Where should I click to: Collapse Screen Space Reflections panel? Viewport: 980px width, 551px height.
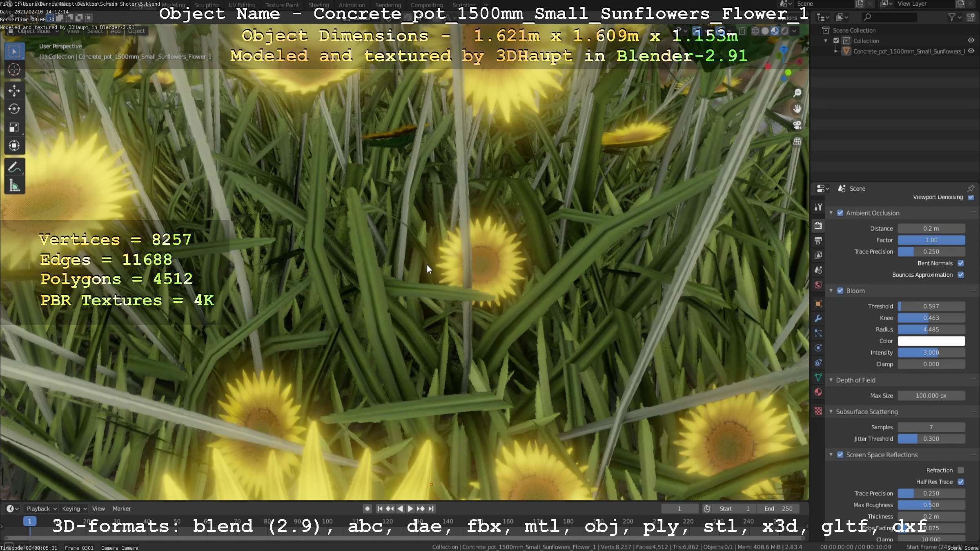coord(831,455)
